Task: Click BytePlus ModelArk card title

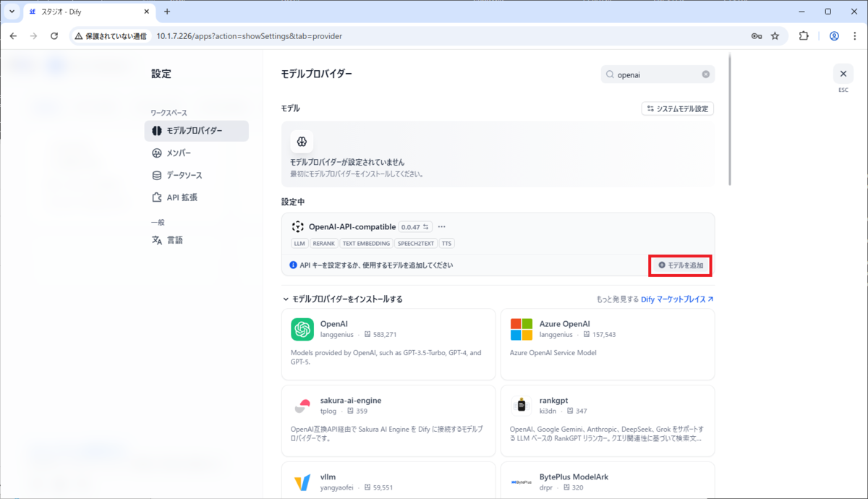Action: click(574, 477)
